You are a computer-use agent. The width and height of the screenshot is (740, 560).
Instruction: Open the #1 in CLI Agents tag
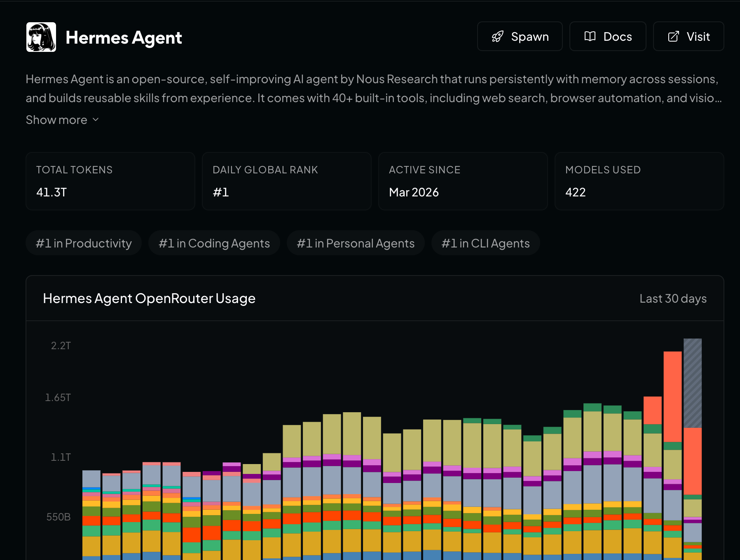click(x=485, y=243)
